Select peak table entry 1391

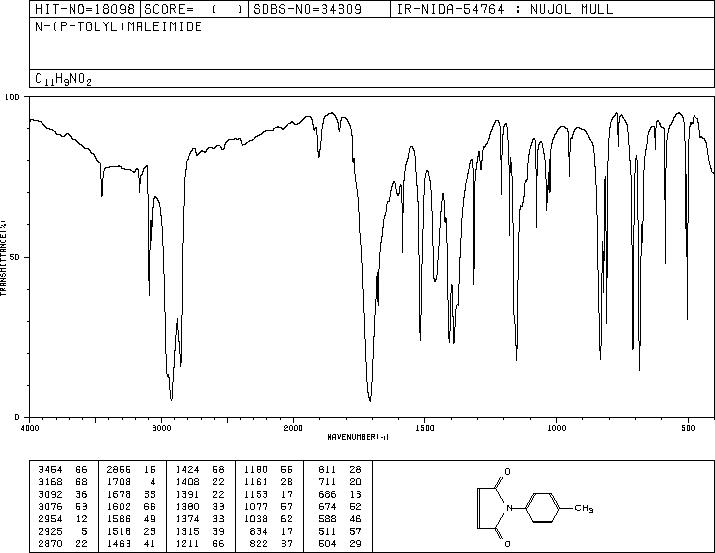(x=187, y=494)
